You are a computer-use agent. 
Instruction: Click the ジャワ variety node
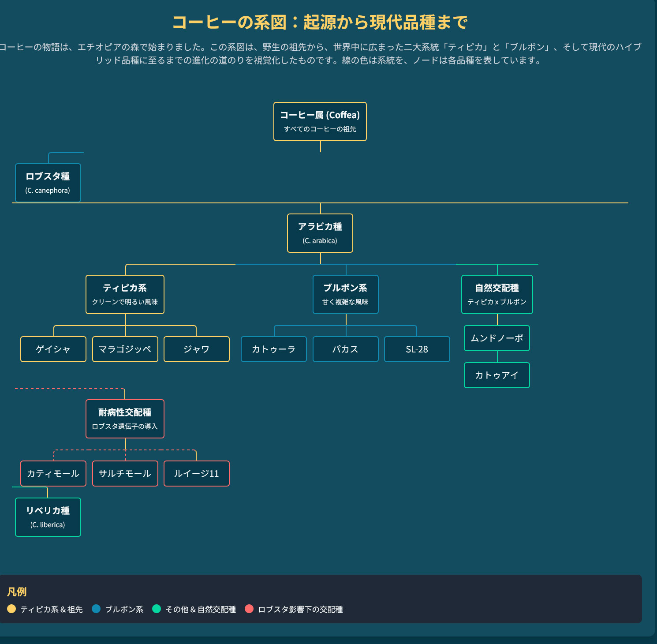tap(197, 349)
